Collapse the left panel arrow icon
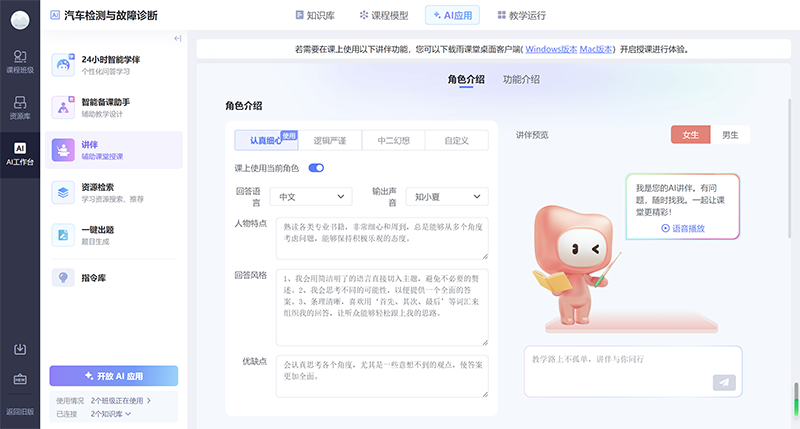The image size is (800, 429). 177,39
